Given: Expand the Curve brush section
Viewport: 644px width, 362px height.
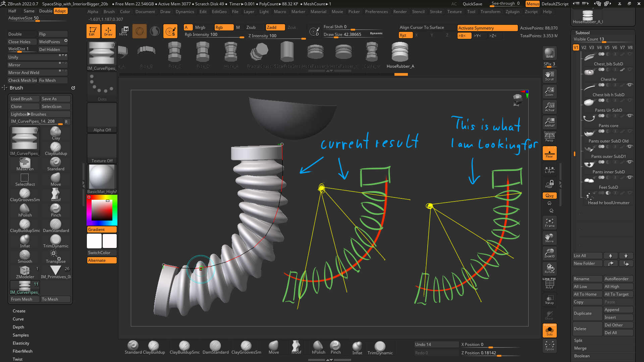Looking at the screenshot, I should [18, 319].
